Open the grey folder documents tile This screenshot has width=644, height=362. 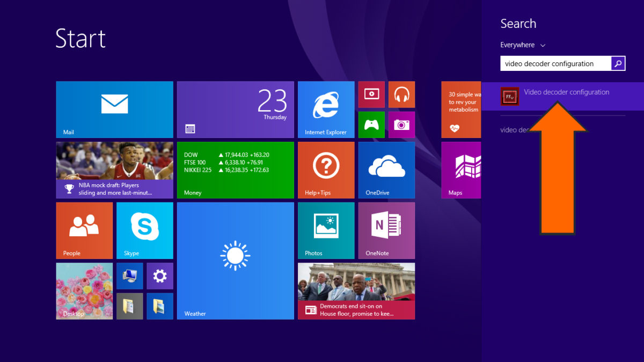130,306
